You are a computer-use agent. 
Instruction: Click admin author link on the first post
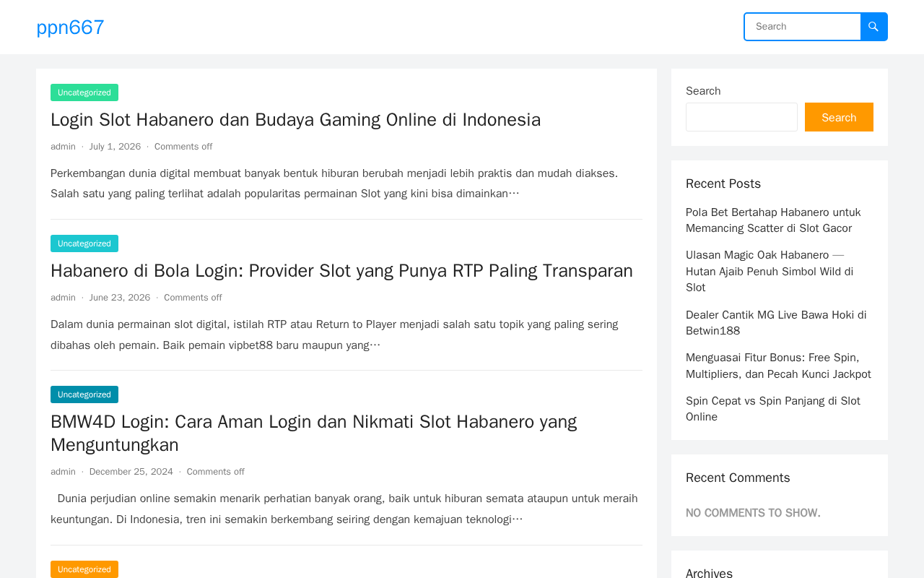tap(63, 147)
